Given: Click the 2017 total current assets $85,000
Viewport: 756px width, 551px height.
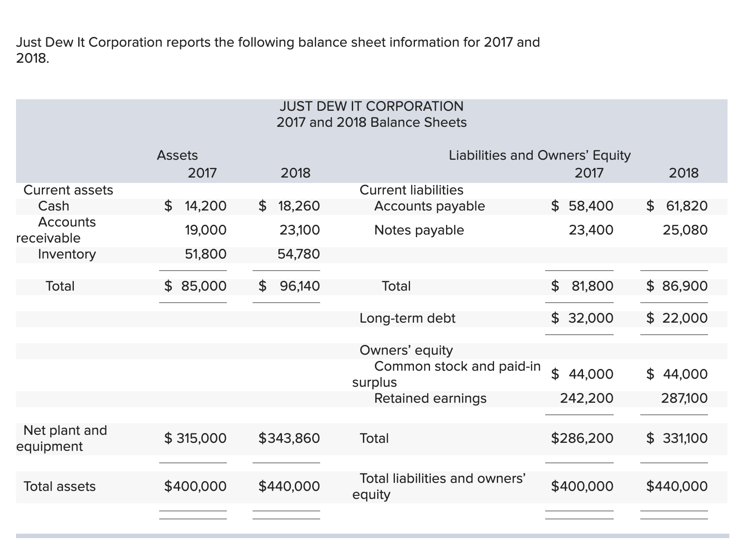Looking at the screenshot, I should coord(195,286).
